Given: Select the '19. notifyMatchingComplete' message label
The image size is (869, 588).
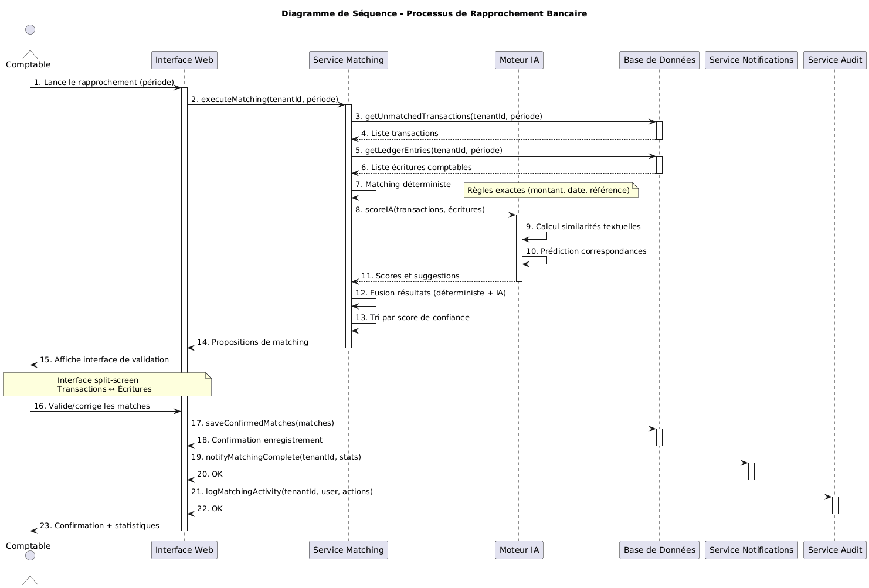Looking at the screenshot, I should [x=276, y=457].
